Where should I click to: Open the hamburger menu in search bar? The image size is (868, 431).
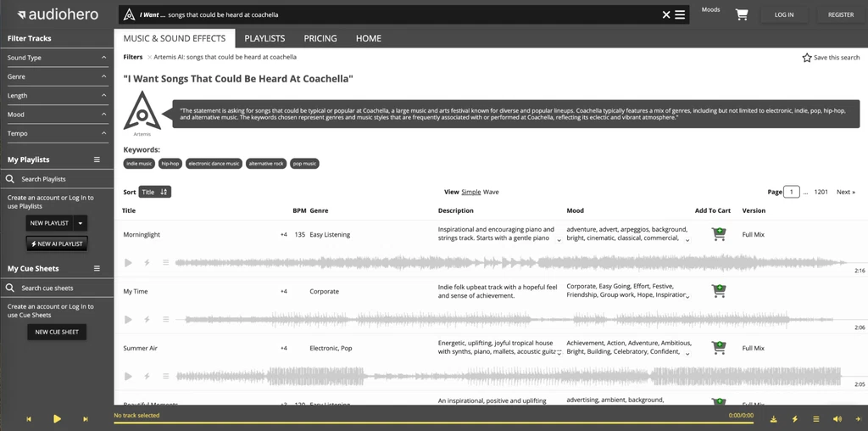(x=680, y=14)
